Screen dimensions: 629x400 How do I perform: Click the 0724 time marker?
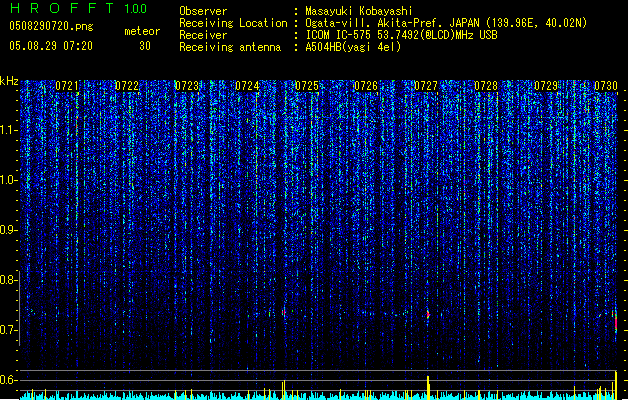[247, 86]
